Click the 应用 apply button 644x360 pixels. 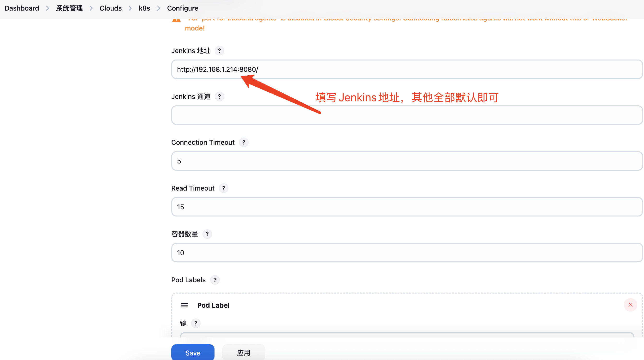pyautogui.click(x=244, y=353)
